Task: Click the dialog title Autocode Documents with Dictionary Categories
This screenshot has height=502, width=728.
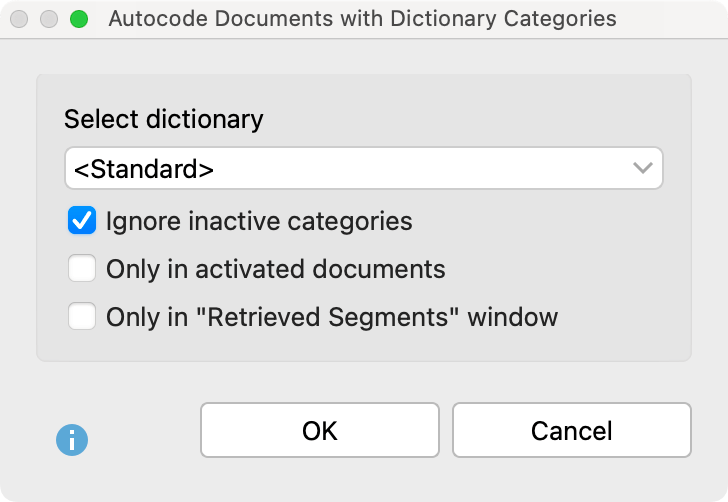Action: (363, 19)
